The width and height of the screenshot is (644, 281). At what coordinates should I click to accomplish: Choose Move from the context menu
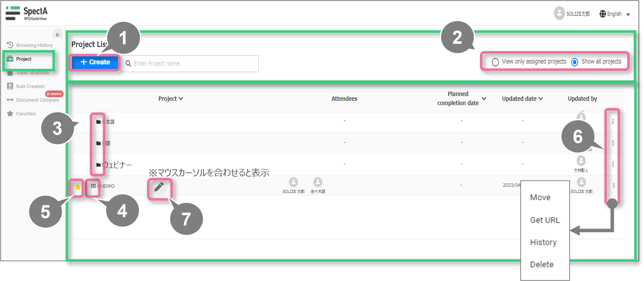pos(540,197)
